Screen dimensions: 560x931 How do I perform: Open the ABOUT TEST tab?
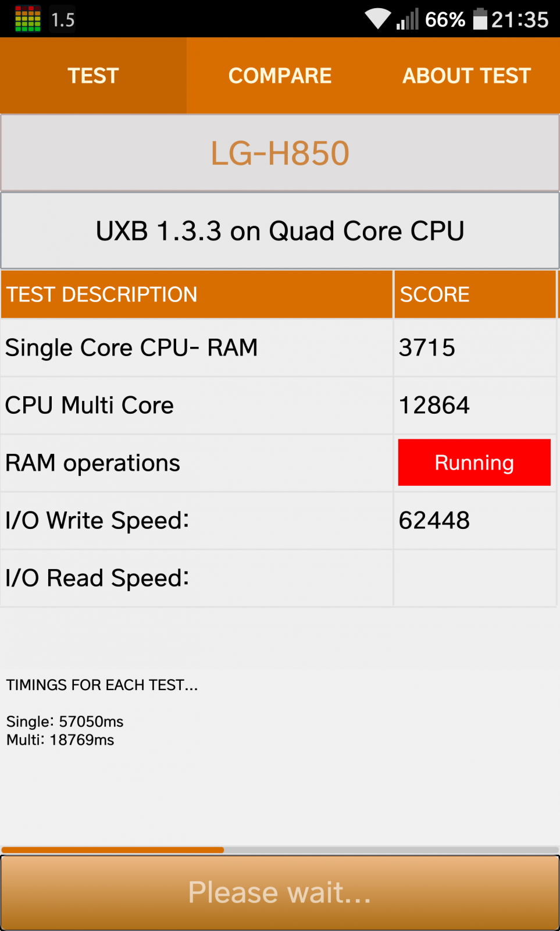click(466, 76)
